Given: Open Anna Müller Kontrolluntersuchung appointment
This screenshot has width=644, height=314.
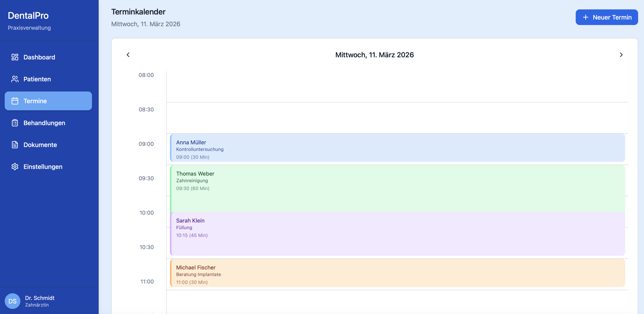Looking at the screenshot, I should (397, 148).
